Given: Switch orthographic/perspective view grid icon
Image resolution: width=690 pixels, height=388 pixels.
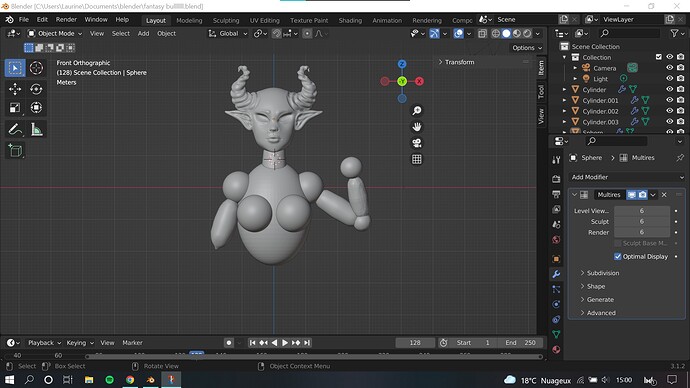Looking at the screenshot, I should 417,159.
